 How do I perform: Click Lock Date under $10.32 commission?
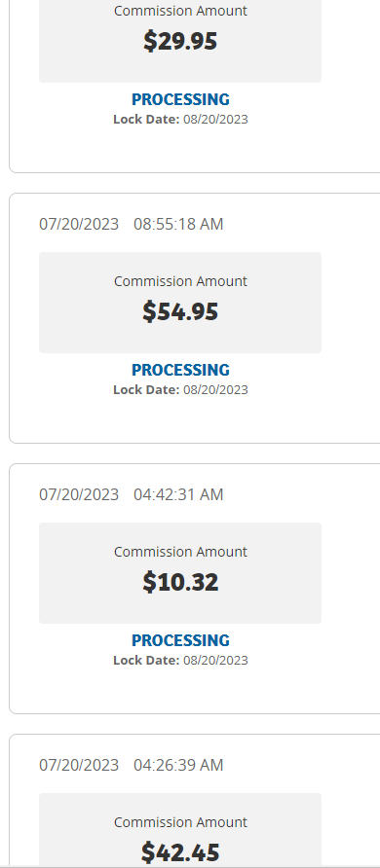point(180,660)
